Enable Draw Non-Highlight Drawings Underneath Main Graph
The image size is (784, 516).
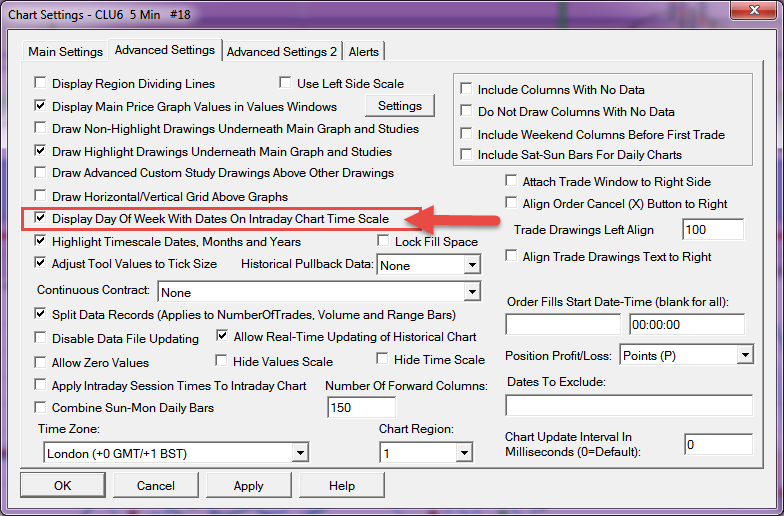click(x=40, y=128)
